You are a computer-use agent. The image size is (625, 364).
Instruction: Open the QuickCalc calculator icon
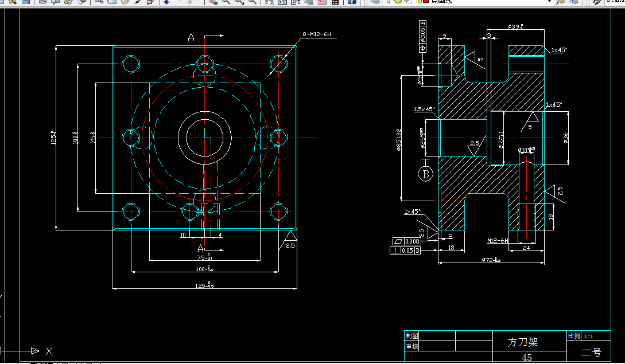click(x=335, y=2)
